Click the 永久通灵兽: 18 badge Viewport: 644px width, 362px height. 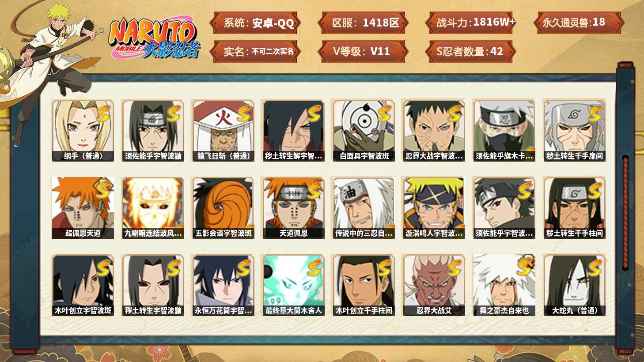pos(579,23)
